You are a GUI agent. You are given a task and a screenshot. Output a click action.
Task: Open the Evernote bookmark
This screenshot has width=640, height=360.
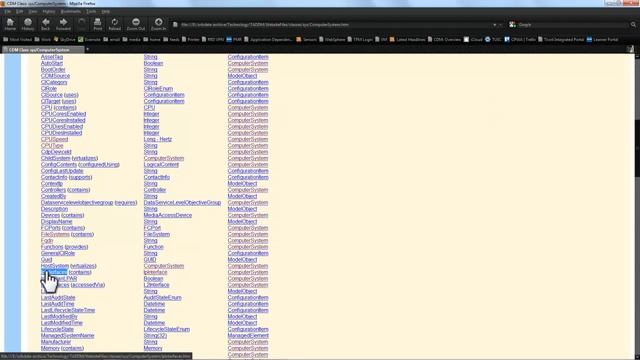point(89,40)
